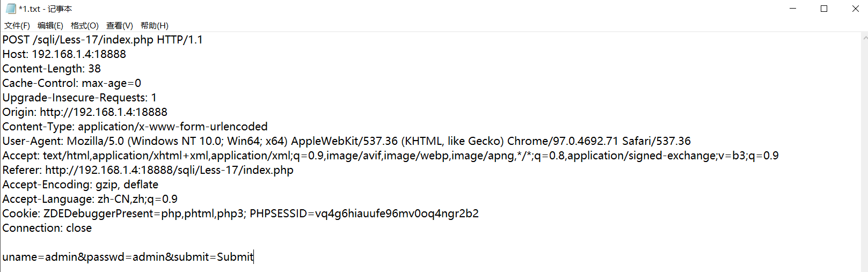868x272 pixels.
Task: Click the Notepad icon in title bar
Action: pos(11,9)
